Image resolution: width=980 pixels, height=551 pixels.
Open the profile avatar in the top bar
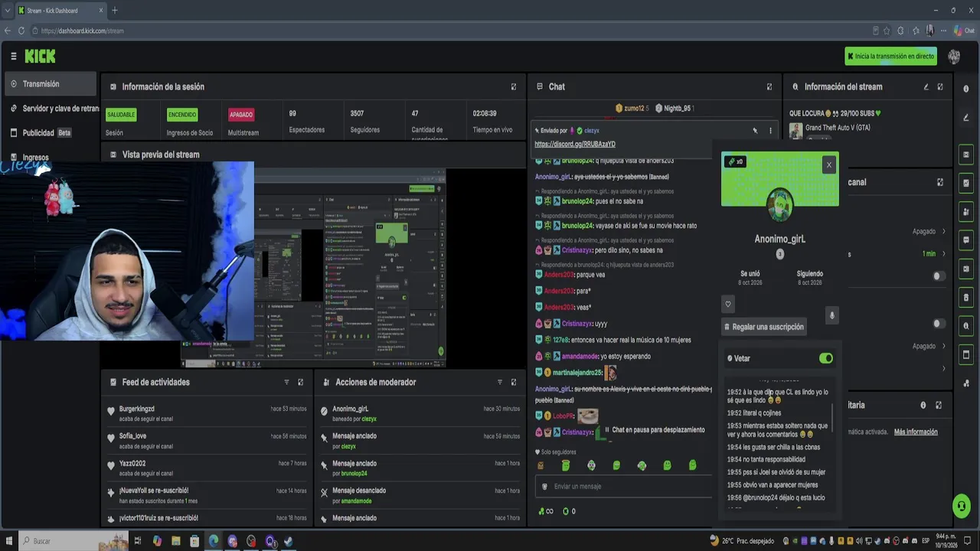[954, 57]
